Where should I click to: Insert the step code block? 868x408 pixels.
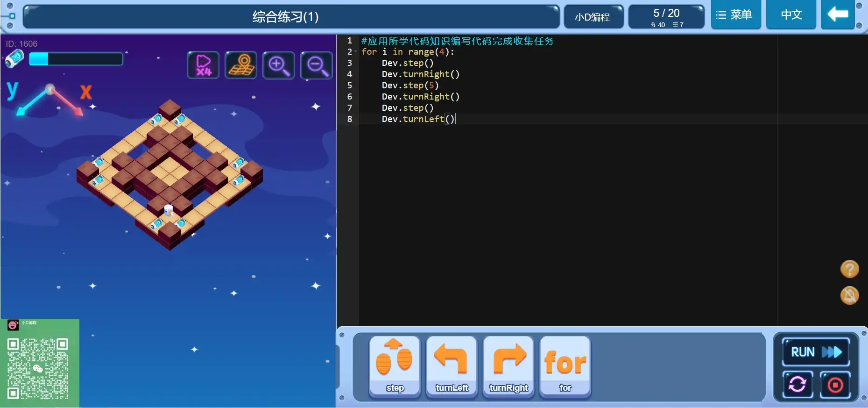(x=395, y=366)
